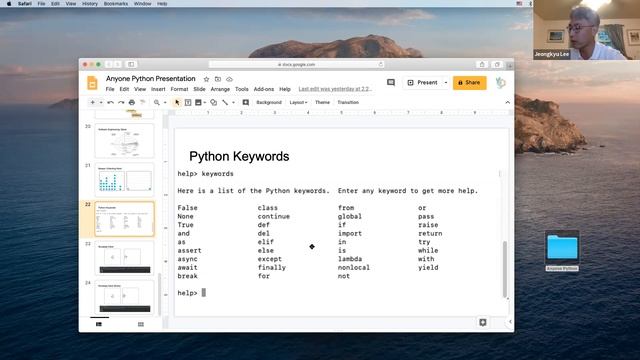Insert a text box

(x=188, y=102)
